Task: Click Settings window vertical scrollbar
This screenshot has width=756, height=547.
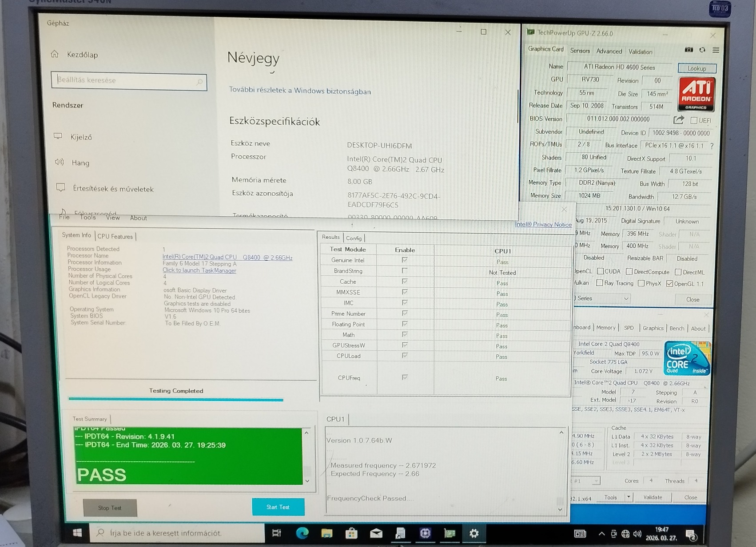Action: (517, 107)
